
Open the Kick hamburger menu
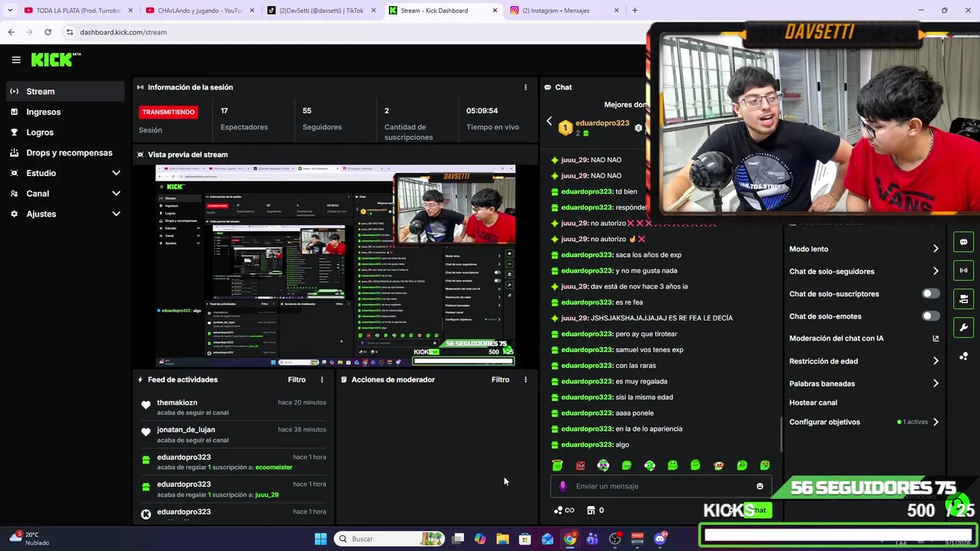[16, 60]
